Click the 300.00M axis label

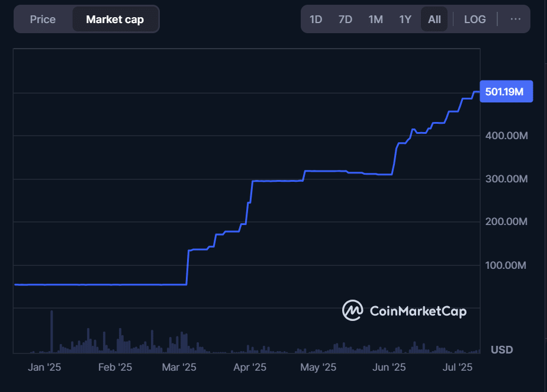point(506,179)
